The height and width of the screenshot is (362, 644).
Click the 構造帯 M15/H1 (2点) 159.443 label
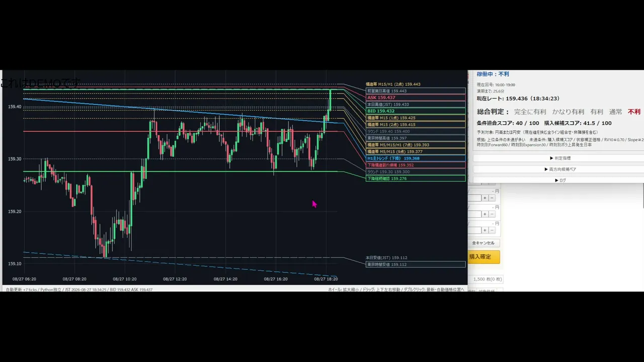(393, 84)
